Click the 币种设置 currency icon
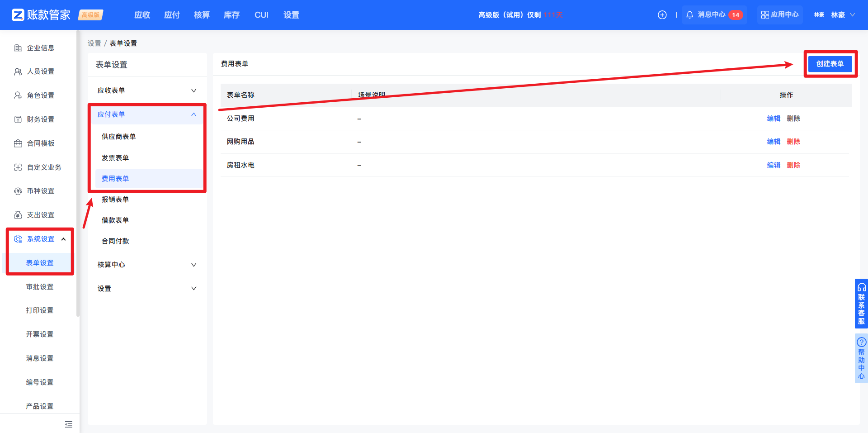The image size is (868, 433). tap(18, 191)
